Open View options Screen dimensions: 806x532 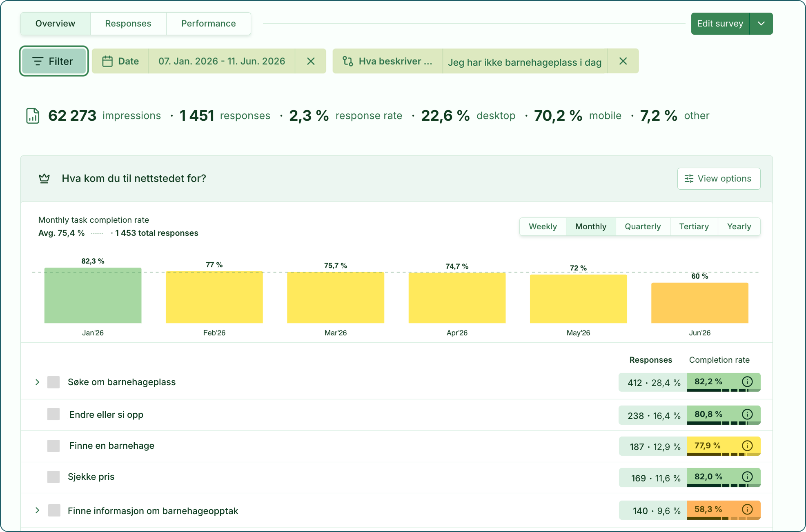pyautogui.click(x=719, y=179)
